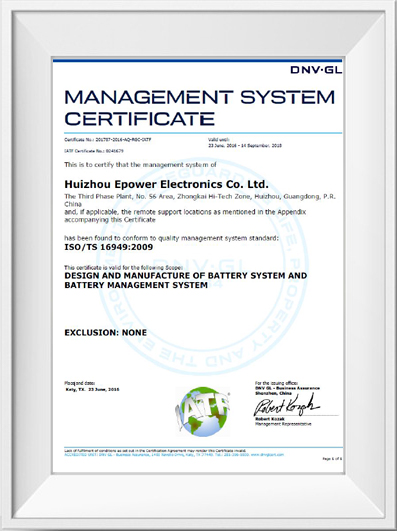This screenshot has height=531, width=398.
Task: Open the blue accreditation footer link text
Action: tap(174, 455)
